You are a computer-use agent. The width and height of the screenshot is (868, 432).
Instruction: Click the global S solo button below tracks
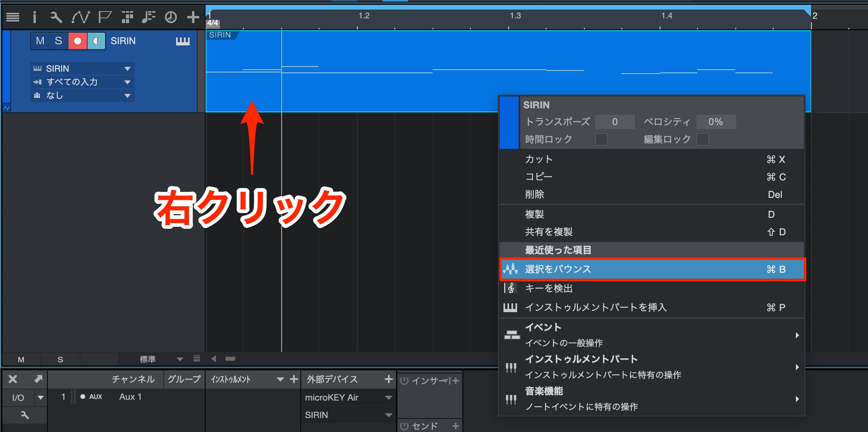coord(60,360)
